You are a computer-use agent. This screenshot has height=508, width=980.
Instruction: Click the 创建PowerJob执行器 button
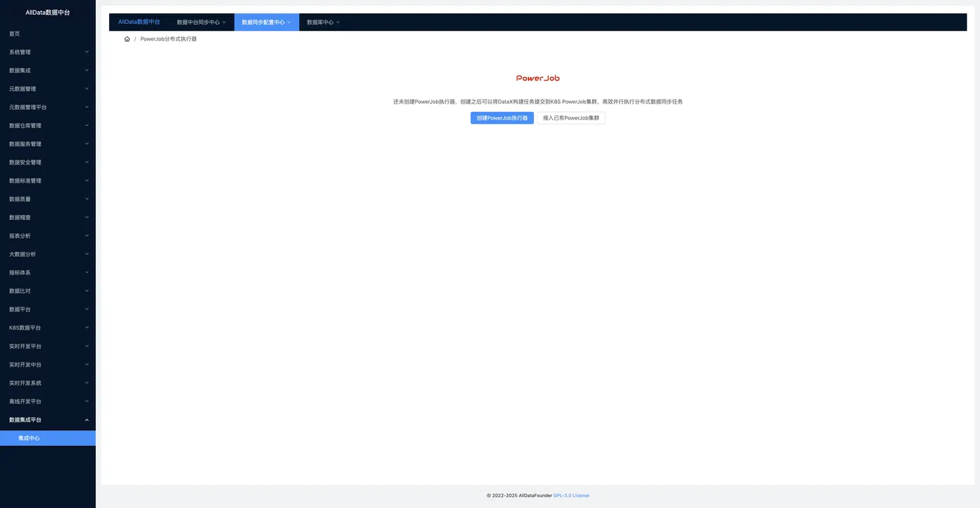pos(502,118)
